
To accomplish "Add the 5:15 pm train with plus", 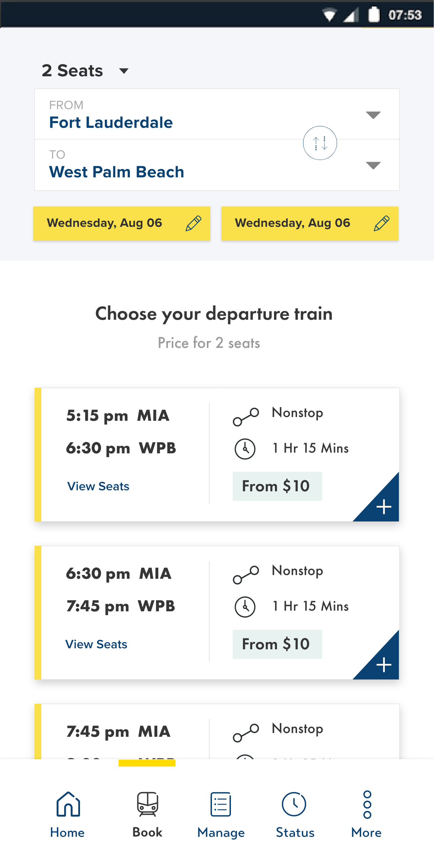I will coord(383,507).
